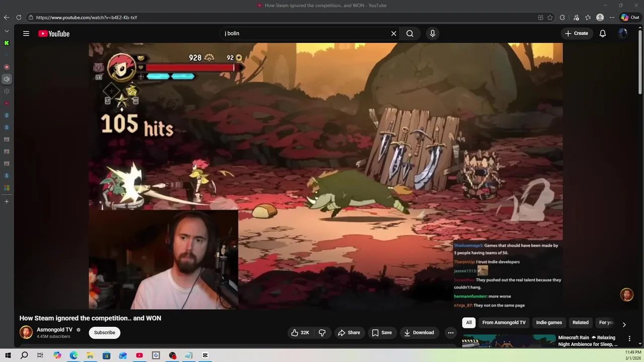Dislike the video
644x362 pixels.
coord(322,332)
